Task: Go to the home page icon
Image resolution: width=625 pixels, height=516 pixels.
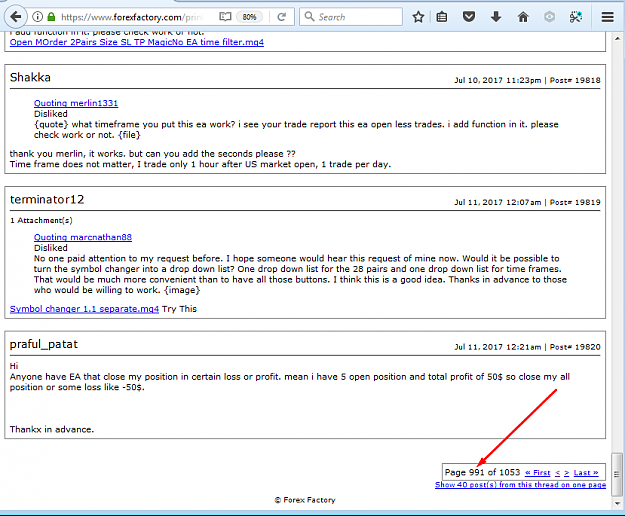Action: (x=523, y=17)
